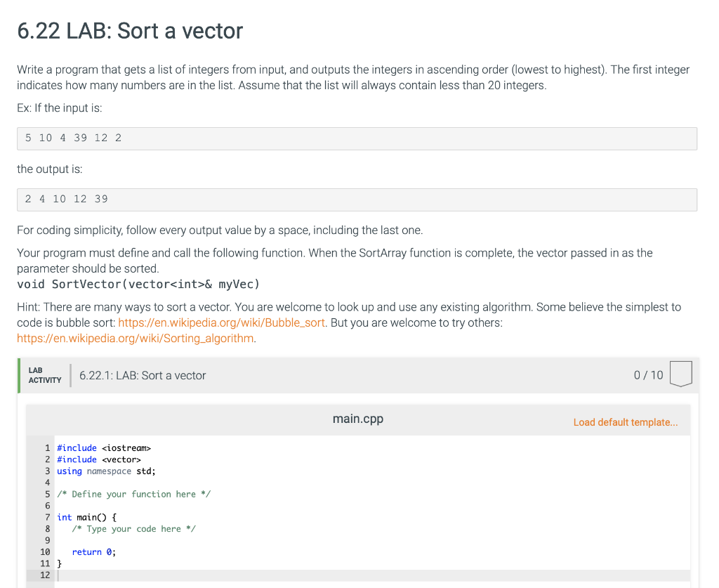This screenshot has width=719, height=588.
Task: Click the 'LAB ACTIVITY' label
Action: 44,375
